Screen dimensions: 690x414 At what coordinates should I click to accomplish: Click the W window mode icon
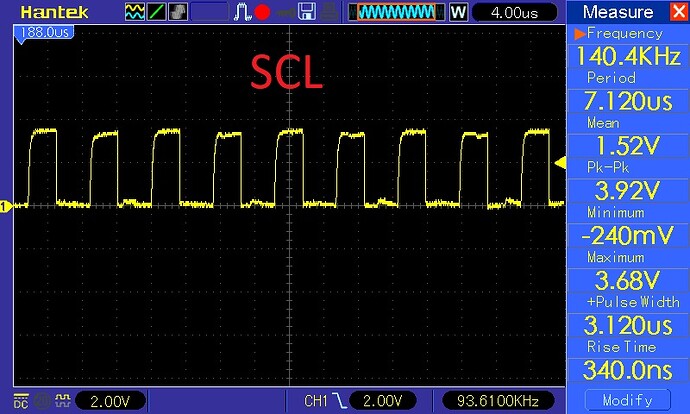coord(458,12)
